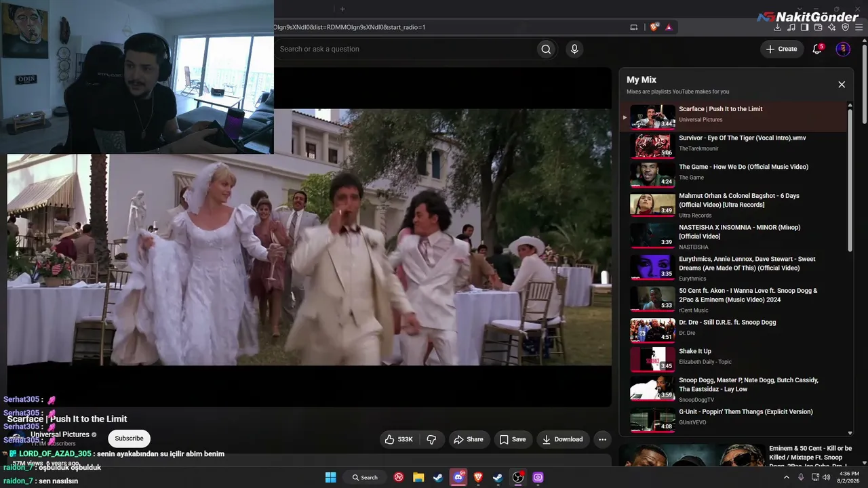Click the taskbar Search box
Image resolution: width=868 pixels, height=488 pixels.
(365, 477)
